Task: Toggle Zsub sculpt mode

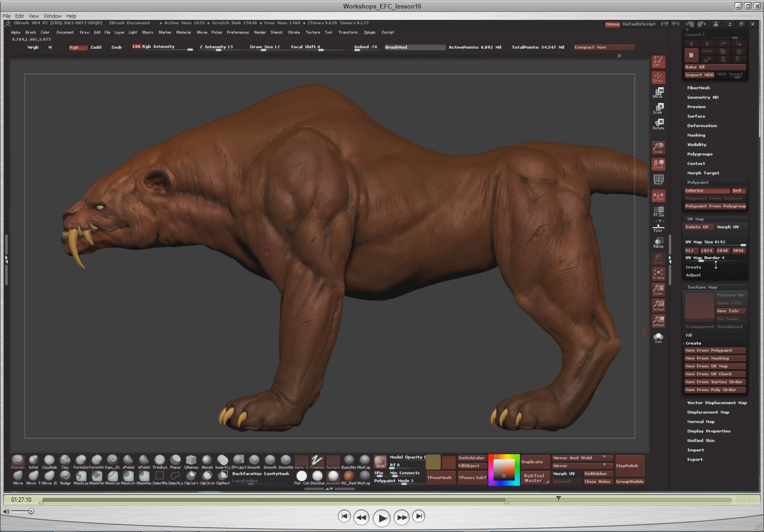Action: [x=116, y=47]
